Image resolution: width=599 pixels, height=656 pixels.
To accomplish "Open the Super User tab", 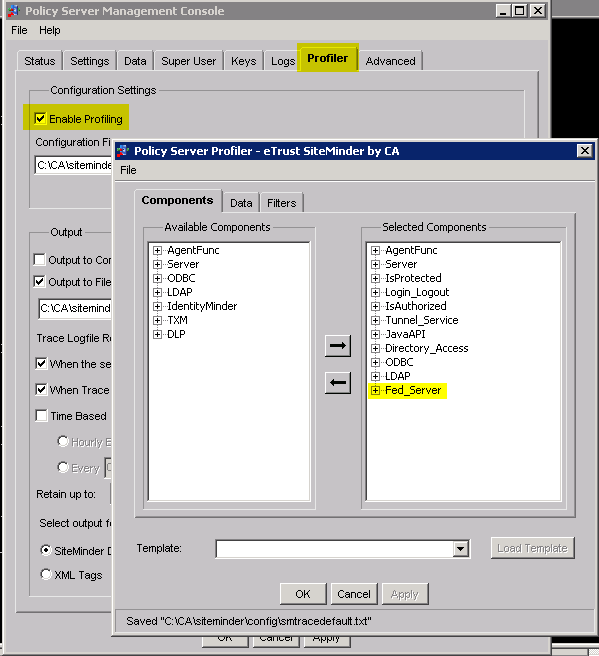I will (x=189, y=61).
